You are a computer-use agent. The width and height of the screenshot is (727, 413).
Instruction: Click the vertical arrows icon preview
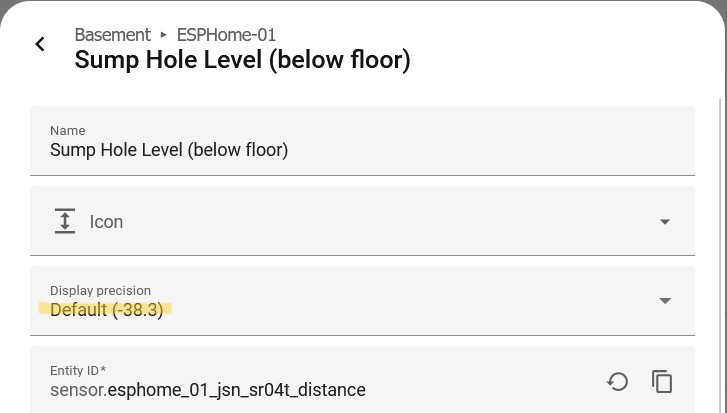[65, 221]
